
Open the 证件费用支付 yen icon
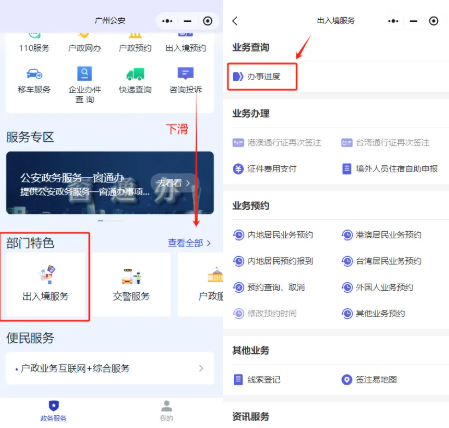point(238,169)
